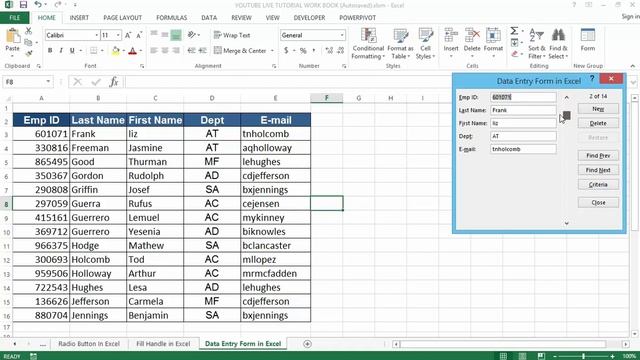Expand the Name Box dropdown arrow

pyautogui.click(x=48, y=82)
